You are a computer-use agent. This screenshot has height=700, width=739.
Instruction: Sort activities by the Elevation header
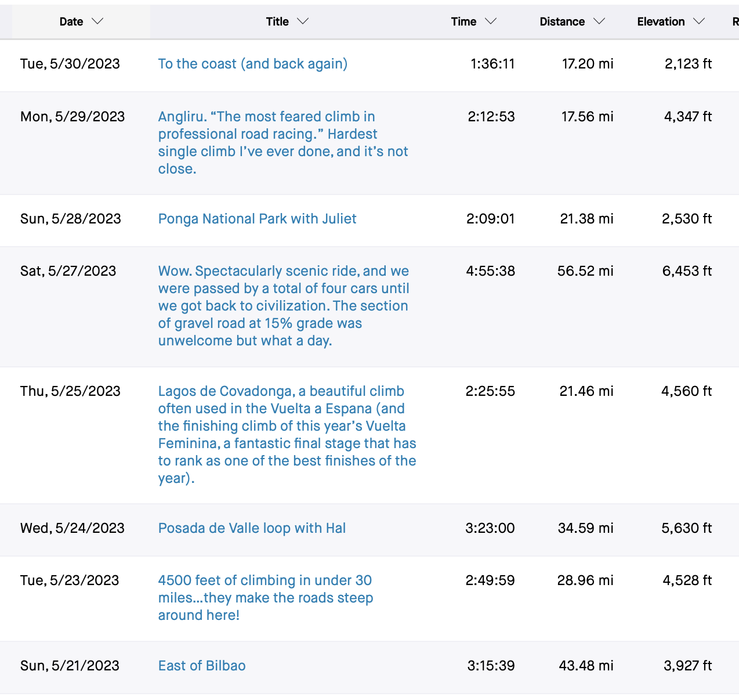[x=661, y=21]
